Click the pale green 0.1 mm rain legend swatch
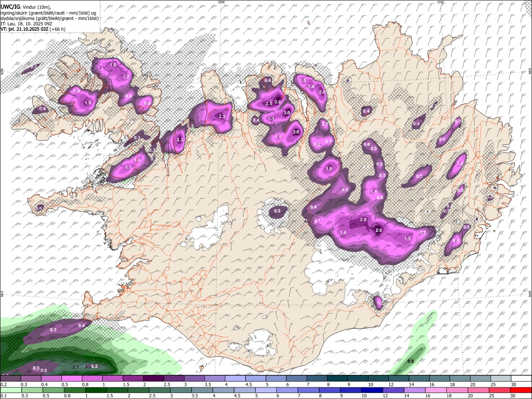532x399 pixels. pyautogui.click(x=10, y=390)
